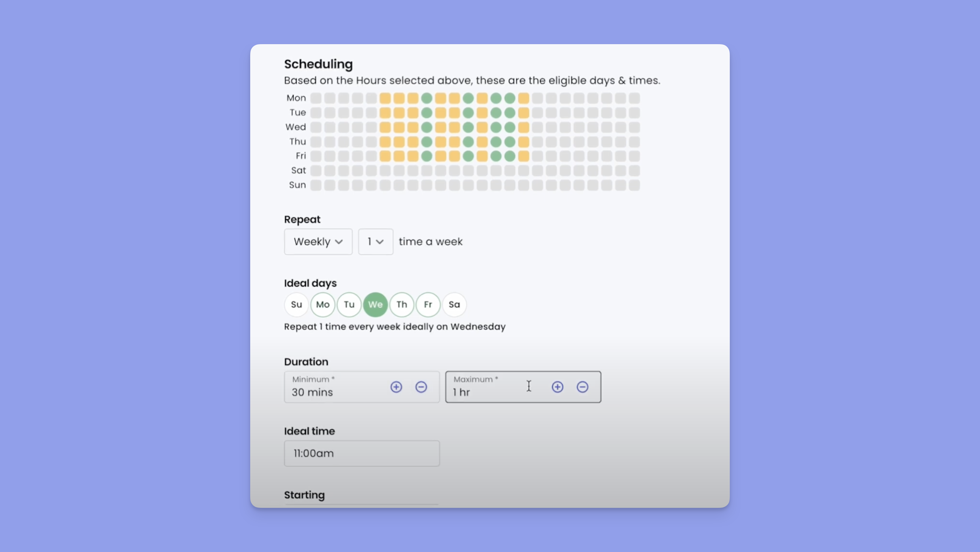Toggle Sunday in Ideal days
980x552 pixels.
[296, 305]
